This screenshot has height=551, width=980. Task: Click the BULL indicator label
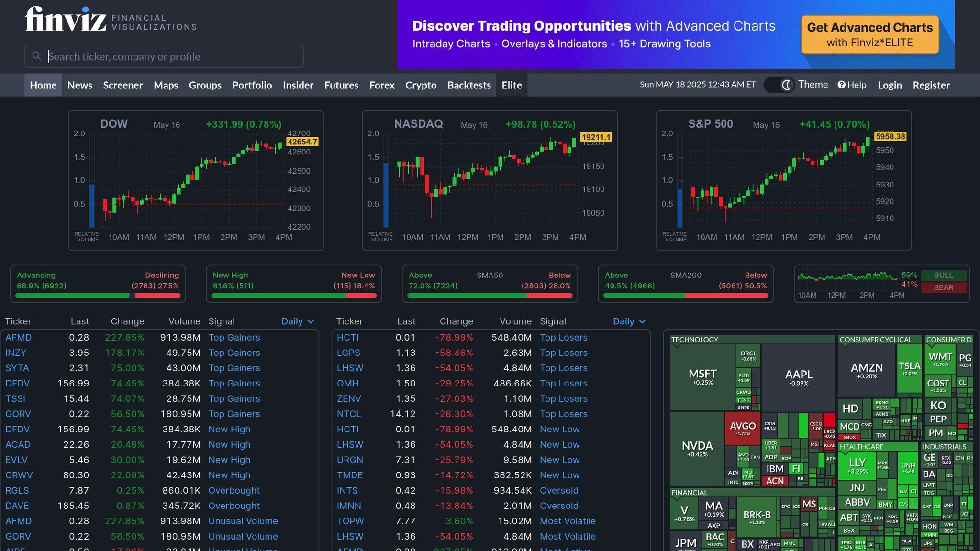[944, 275]
